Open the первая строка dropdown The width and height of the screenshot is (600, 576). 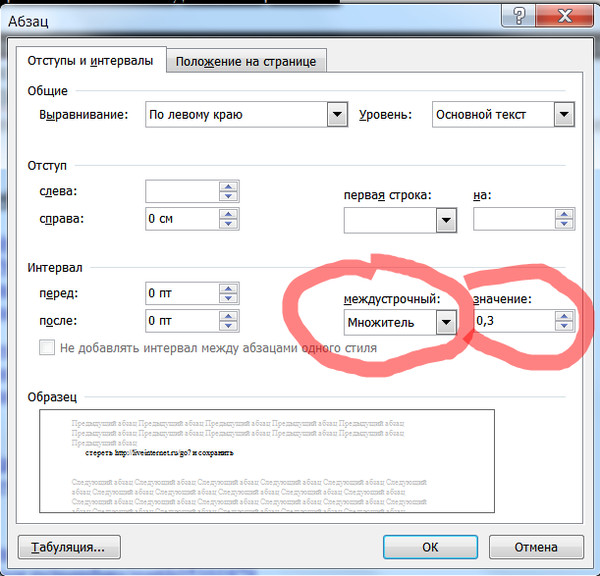point(446,220)
